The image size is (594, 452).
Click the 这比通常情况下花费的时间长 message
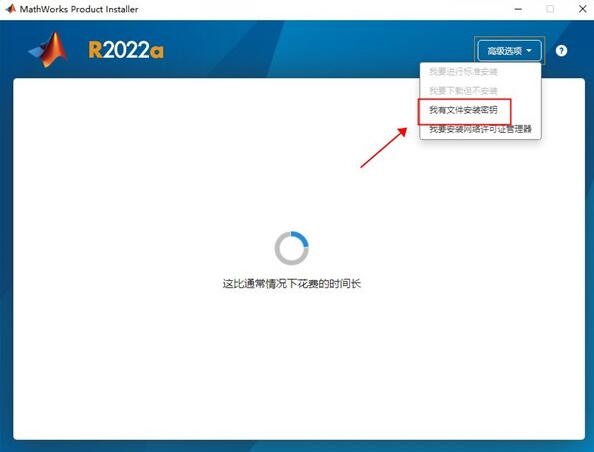pos(291,283)
